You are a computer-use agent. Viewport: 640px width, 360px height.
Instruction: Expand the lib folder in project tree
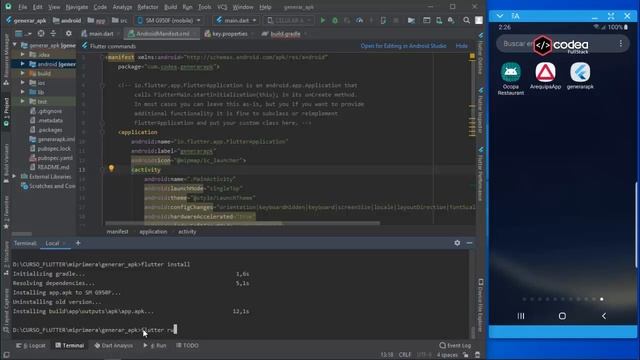[x=22, y=92]
